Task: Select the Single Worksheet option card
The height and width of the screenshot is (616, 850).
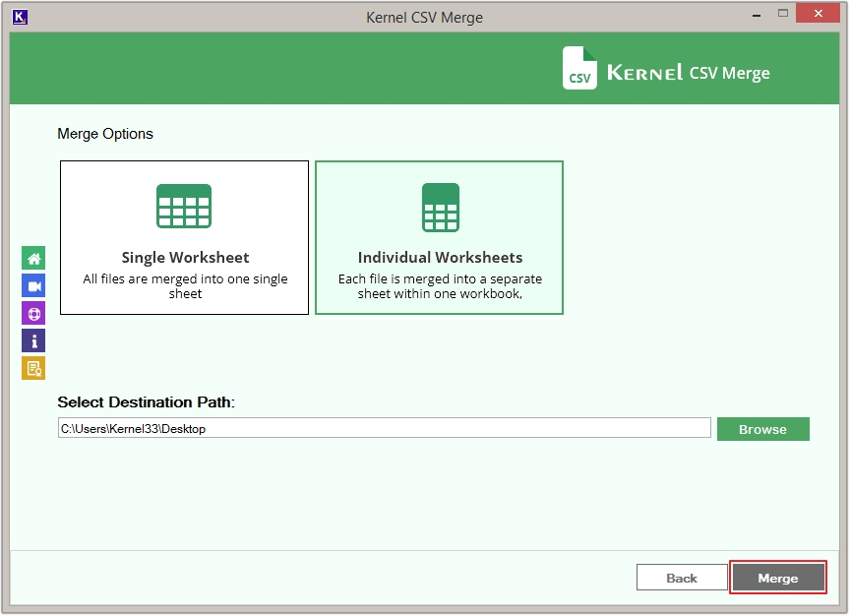Action: tap(184, 237)
